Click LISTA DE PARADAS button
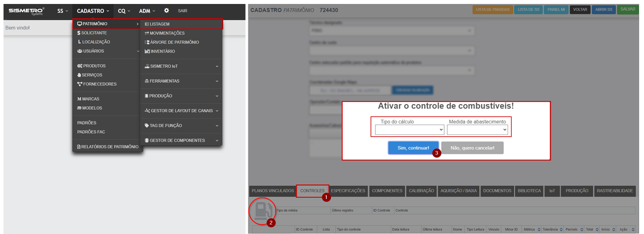The image size is (644, 234). coord(493,9)
